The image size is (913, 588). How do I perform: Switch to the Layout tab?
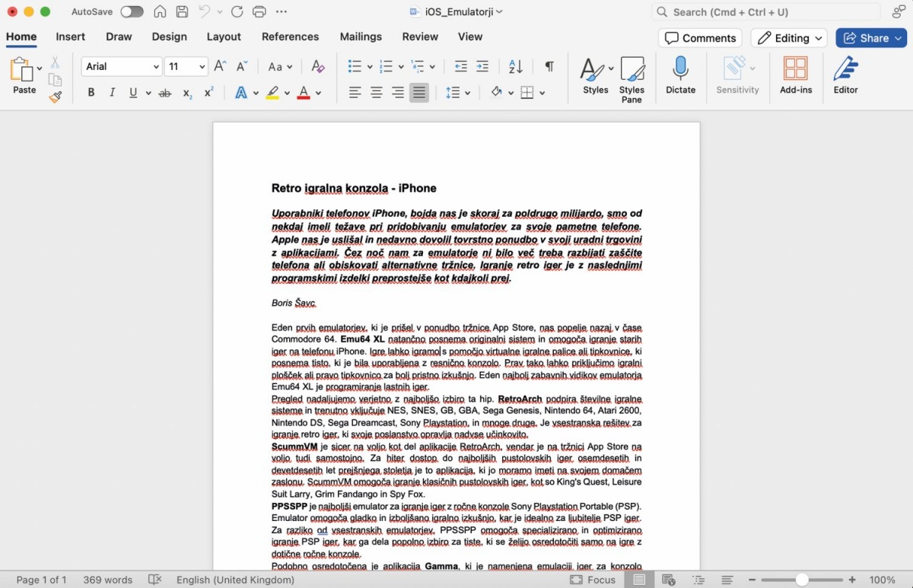coord(224,37)
